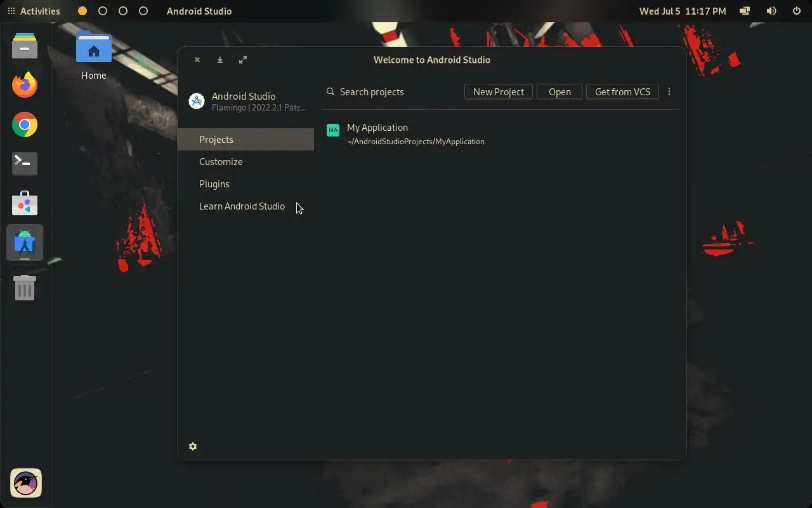Close the Welcome to Android Studio window
Screen dimensions: 812x508
pyautogui.click(x=197, y=60)
